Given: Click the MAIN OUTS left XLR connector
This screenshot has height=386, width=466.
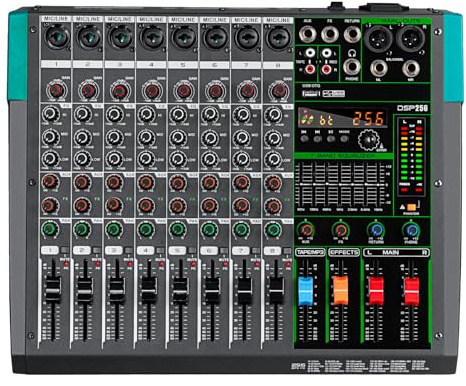Looking at the screenshot, I should [378, 38].
